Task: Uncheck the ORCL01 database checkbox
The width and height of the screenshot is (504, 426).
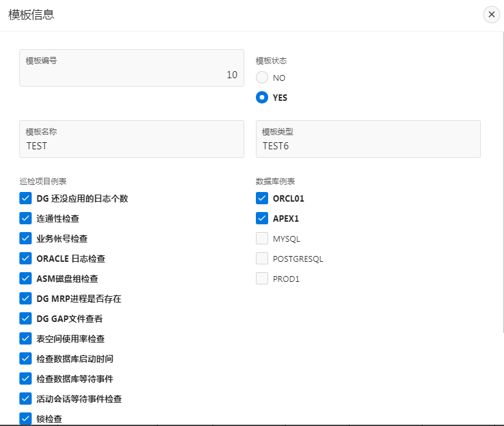Action: click(262, 198)
